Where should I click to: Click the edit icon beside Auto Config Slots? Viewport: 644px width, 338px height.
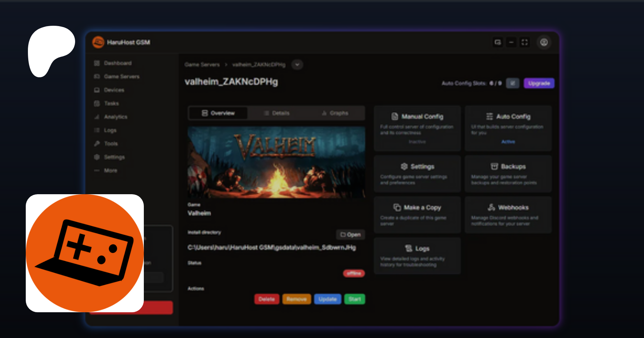pyautogui.click(x=512, y=83)
